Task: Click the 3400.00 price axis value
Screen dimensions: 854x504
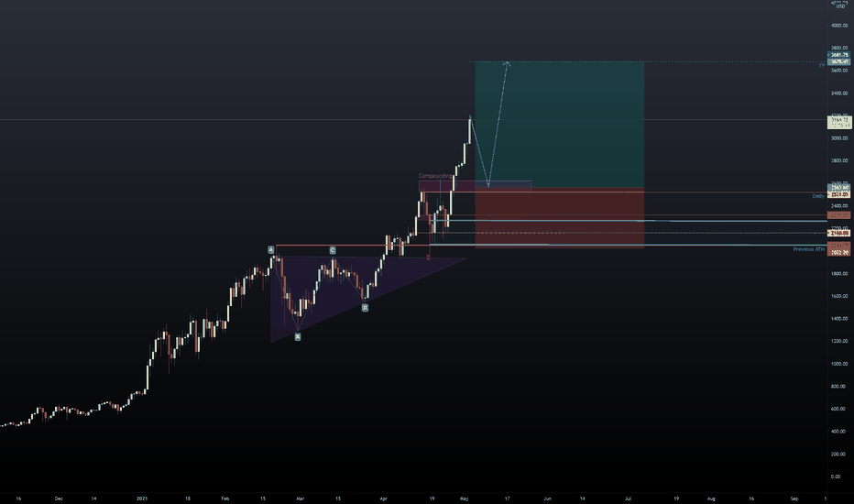Action: pos(839,93)
